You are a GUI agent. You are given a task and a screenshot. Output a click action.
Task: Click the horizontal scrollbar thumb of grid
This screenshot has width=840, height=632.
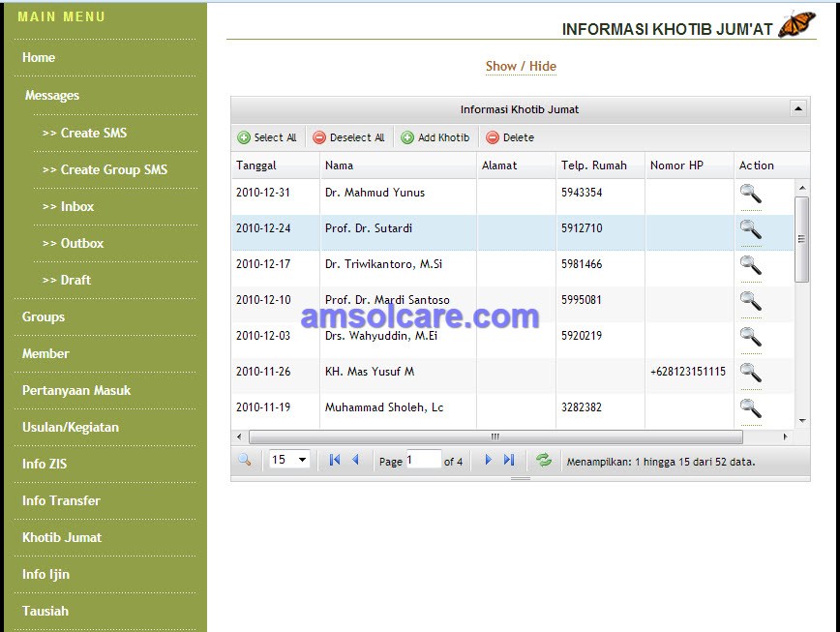click(495, 436)
